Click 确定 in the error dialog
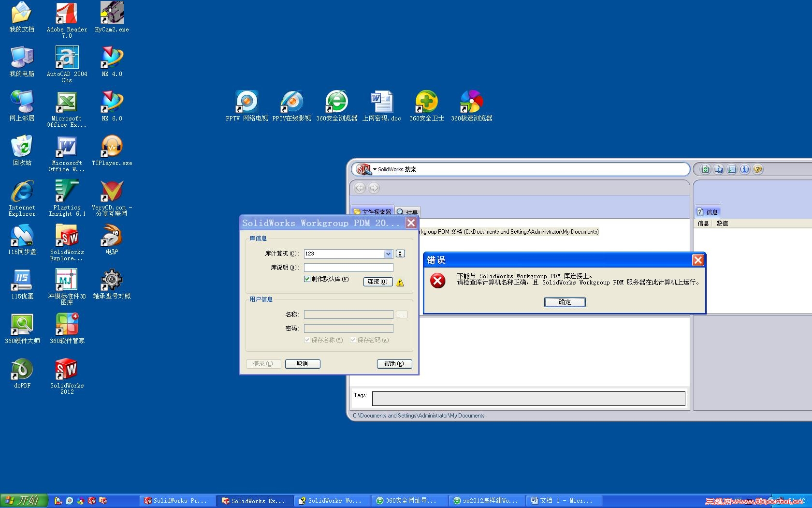The width and height of the screenshot is (812, 508). click(x=565, y=302)
